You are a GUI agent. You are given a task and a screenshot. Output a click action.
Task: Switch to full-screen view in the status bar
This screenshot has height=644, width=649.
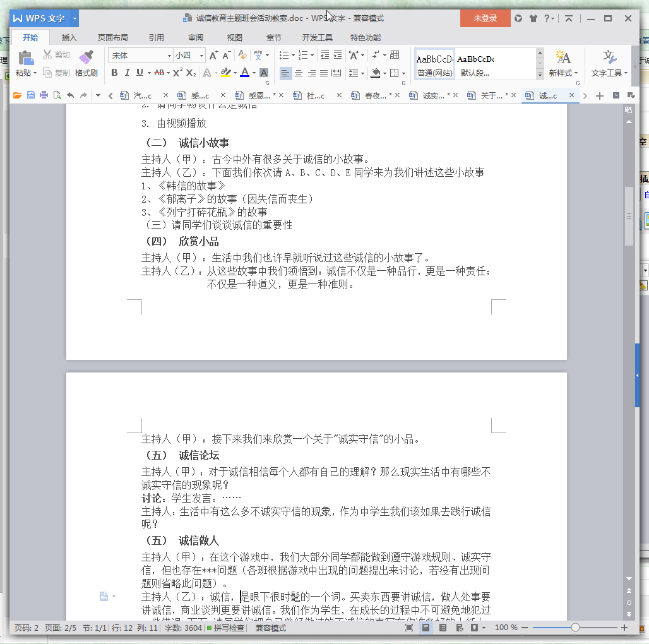tap(409, 628)
